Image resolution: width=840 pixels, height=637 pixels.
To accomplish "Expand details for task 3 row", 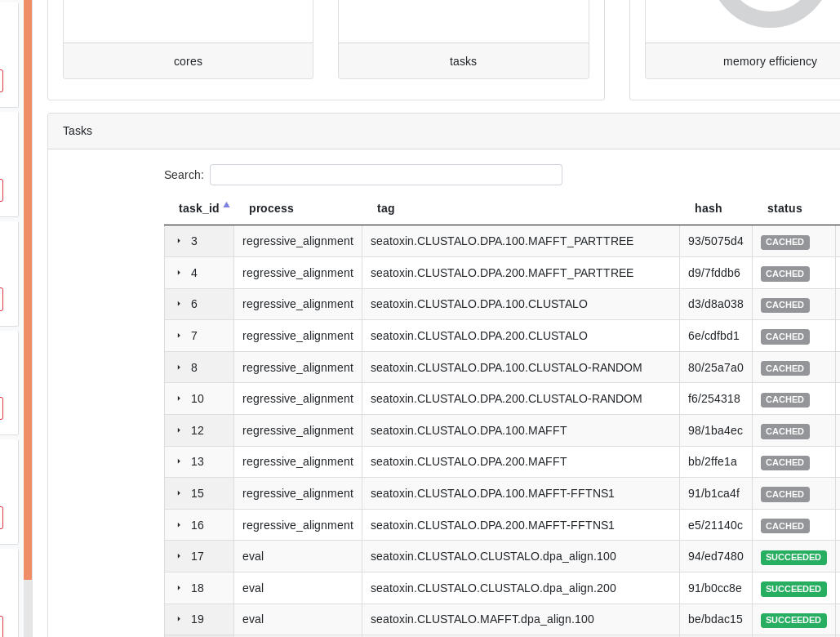I will pyautogui.click(x=179, y=241).
